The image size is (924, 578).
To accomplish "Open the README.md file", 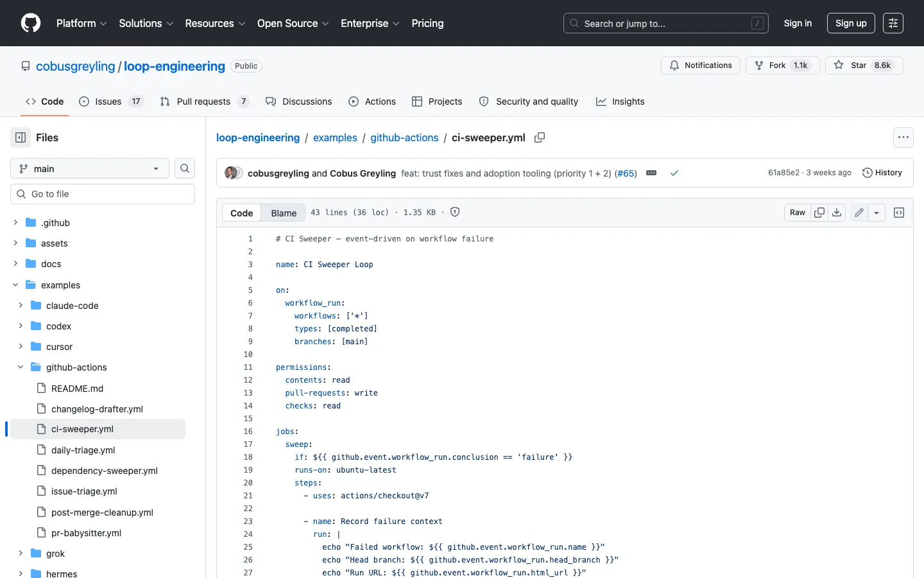I will pos(77,389).
